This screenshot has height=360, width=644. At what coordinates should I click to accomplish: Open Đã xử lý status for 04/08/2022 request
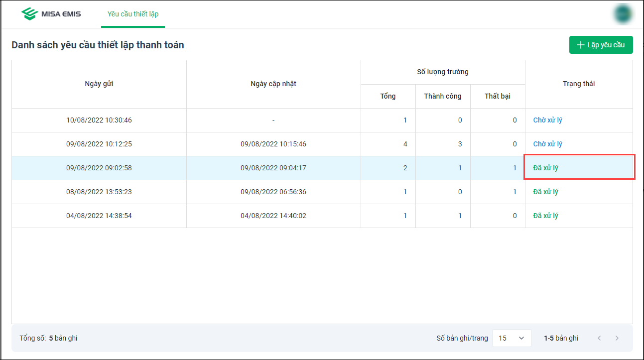coord(546,216)
